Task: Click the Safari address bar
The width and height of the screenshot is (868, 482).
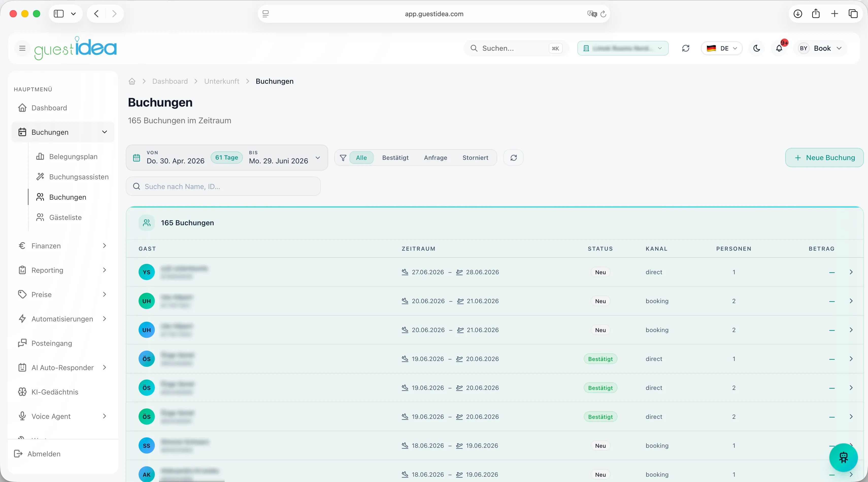Action: [x=434, y=14]
